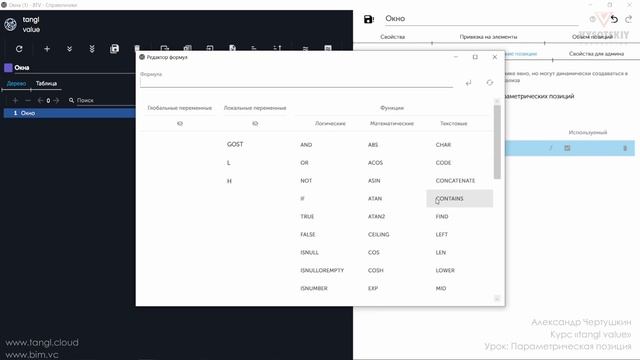Insert local variable GOST

click(x=235, y=144)
